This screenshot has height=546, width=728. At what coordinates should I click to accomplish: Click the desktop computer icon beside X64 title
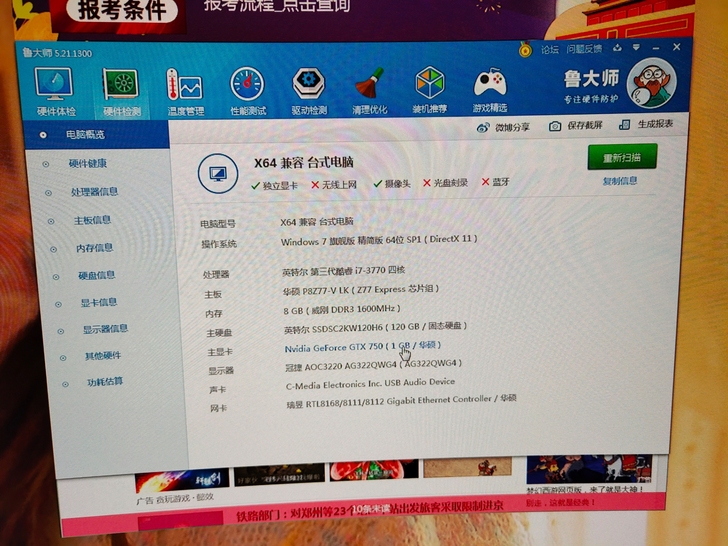[x=218, y=174]
